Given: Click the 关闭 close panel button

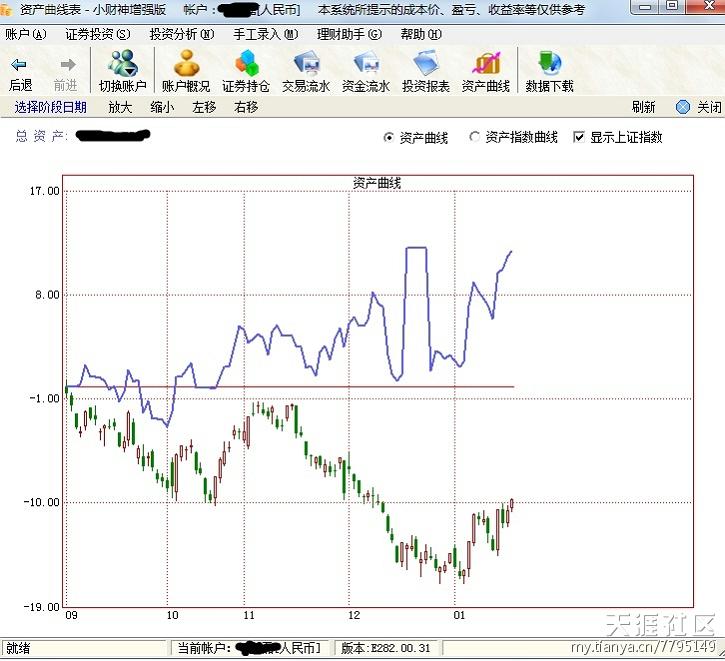Looking at the screenshot, I should 699,107.
